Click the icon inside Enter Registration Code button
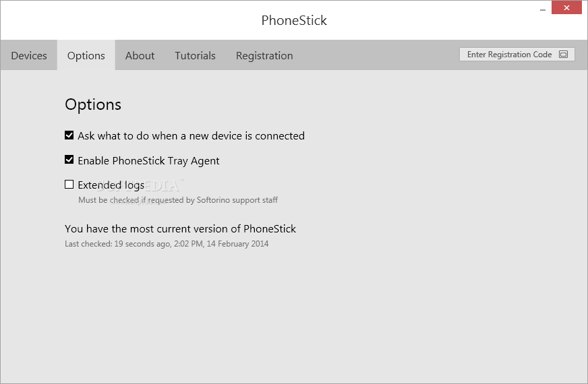The width and height of the screenshot is (588, 384). (563, 55)
